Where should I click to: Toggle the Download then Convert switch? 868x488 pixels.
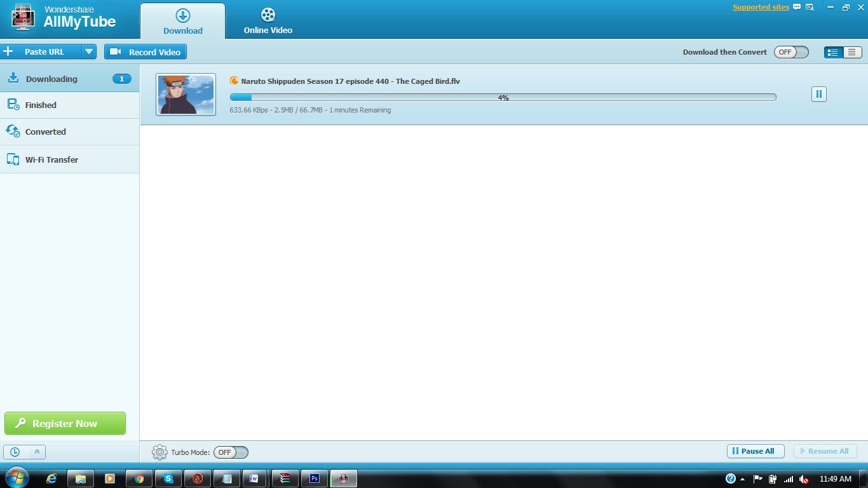coord(791,52)
